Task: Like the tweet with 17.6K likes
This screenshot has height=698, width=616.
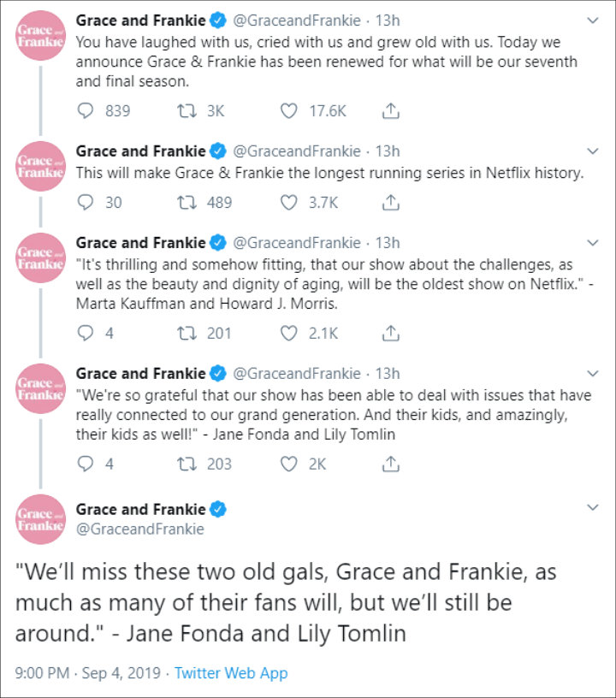Action: pyautogui.click(x=288, y=110)
